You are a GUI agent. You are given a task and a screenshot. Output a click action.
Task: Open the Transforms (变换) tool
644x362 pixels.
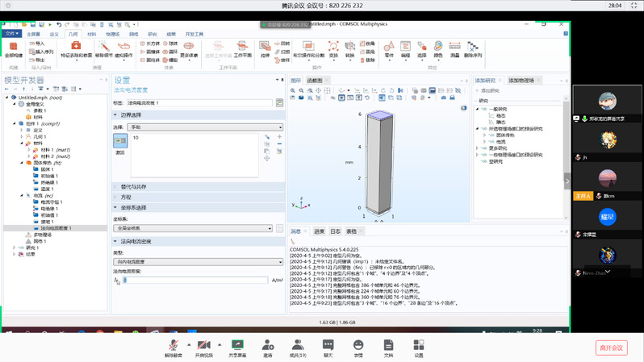tap(333, 49)
